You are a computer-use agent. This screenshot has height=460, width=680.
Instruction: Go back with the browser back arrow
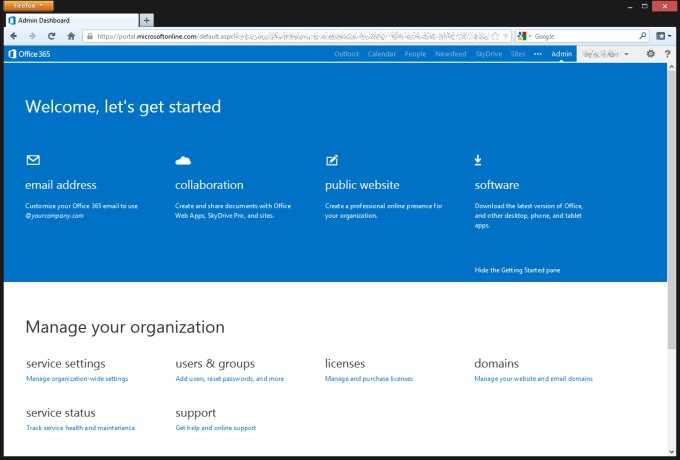click(13, 36)
